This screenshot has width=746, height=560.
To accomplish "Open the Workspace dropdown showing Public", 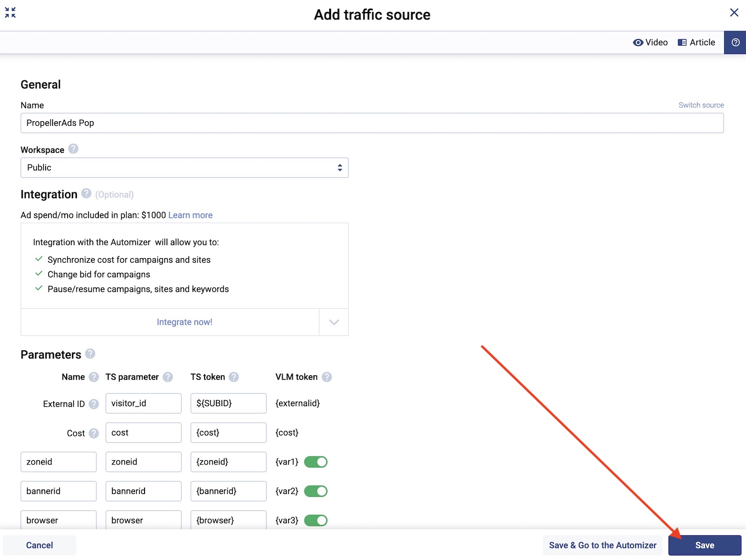I will tap(184, 168).
